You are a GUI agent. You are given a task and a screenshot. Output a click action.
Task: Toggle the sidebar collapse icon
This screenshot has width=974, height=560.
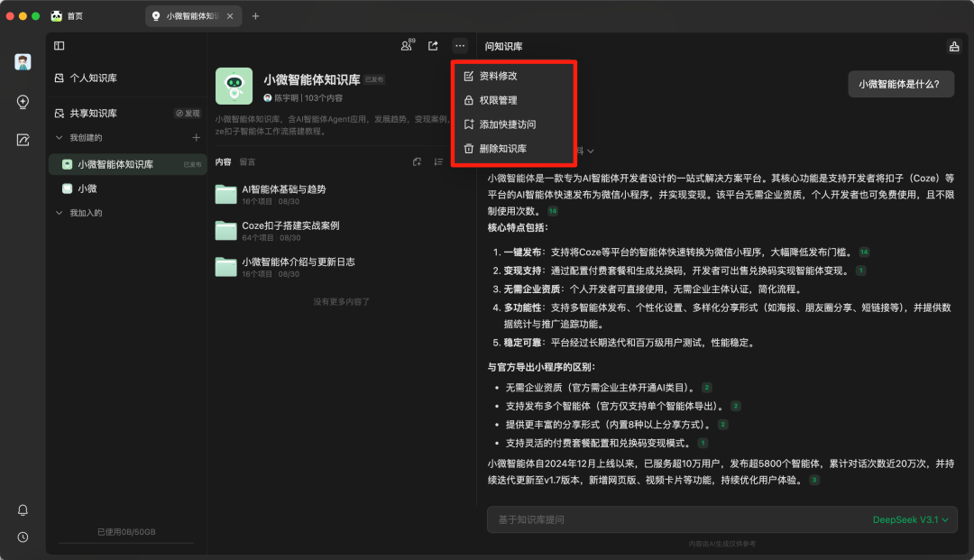(60, 46)
